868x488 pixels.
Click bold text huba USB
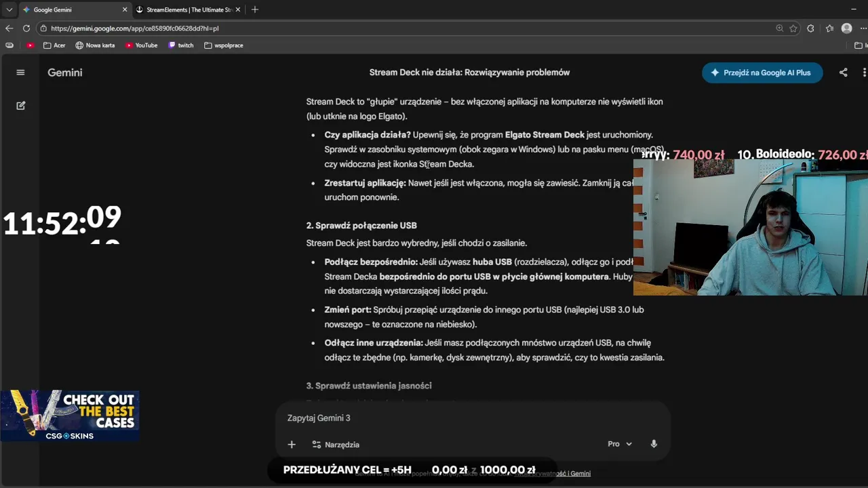[492, 262]
